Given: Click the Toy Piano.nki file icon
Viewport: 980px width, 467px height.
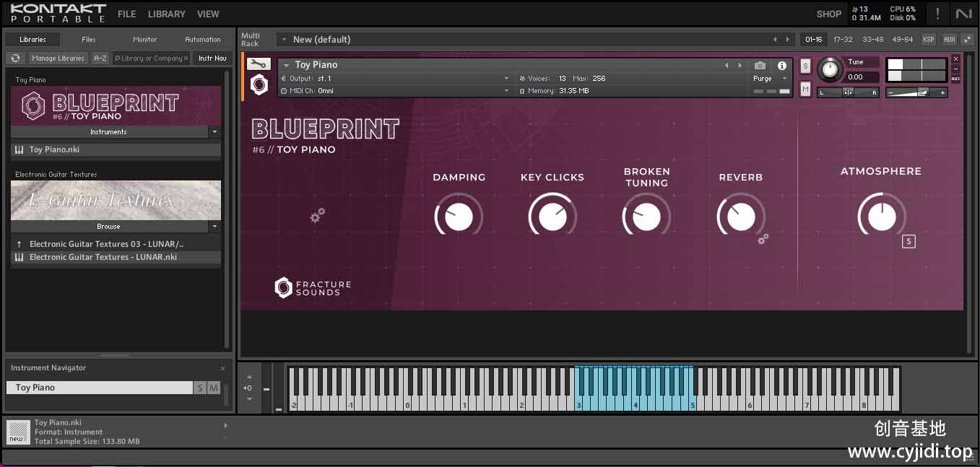Looking at the screenshot, I should (x=19, y=150).
